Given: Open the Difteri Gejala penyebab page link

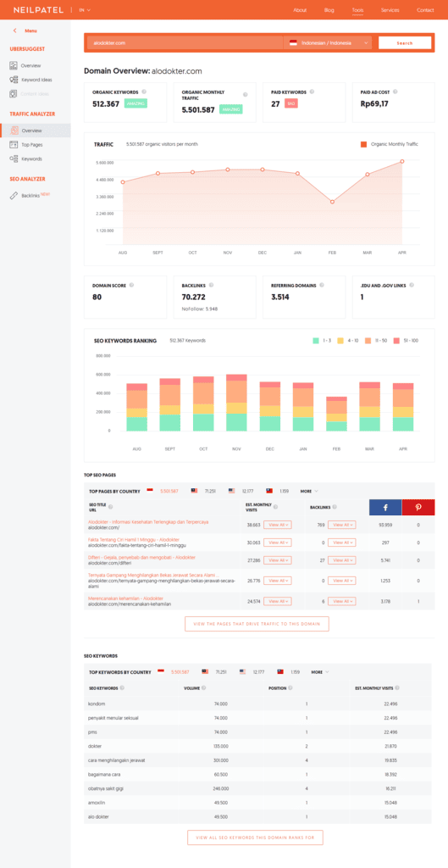Looking at the screenshot, I should click(x=141, y=557).
